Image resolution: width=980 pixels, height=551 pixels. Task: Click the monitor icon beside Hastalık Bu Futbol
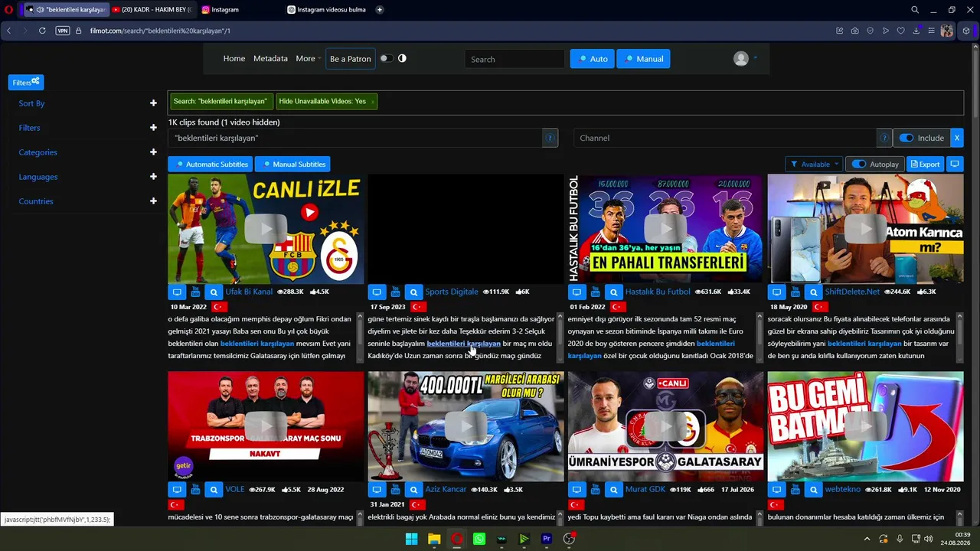pyautogui.click(x=577, y=292)
